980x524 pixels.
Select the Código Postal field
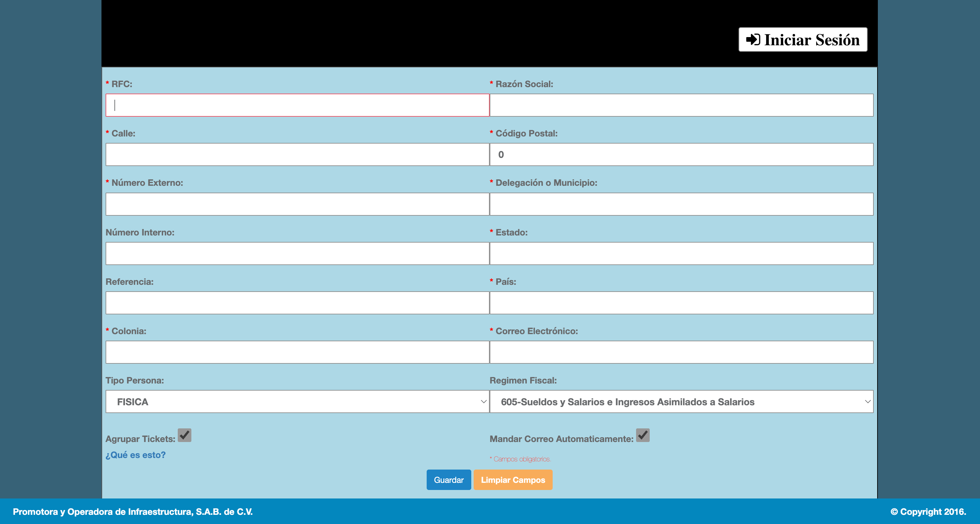click(681, 154)
